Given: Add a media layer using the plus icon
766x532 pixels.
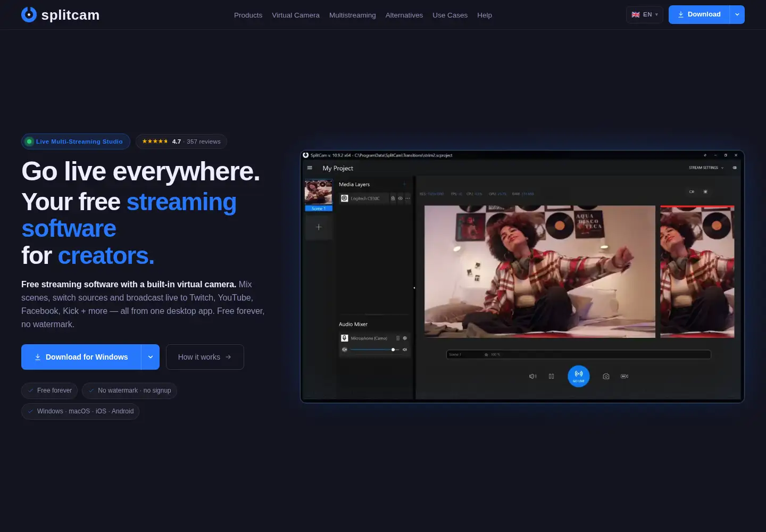Looking at the screenshot, I should tap(404, 184).
